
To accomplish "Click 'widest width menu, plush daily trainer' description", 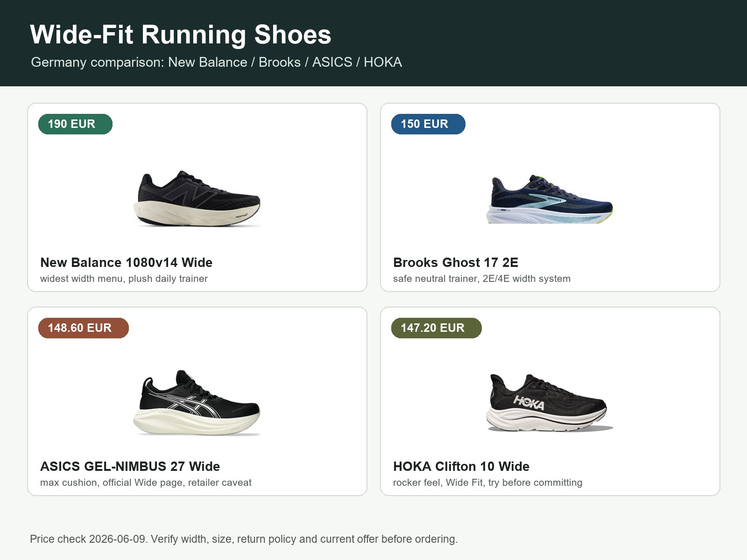I will tap(124, 279).
